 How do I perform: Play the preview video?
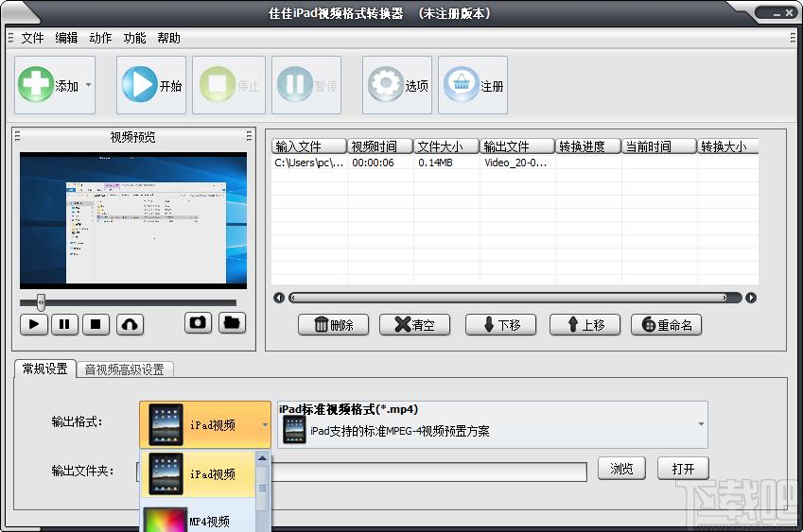(34, 324)
